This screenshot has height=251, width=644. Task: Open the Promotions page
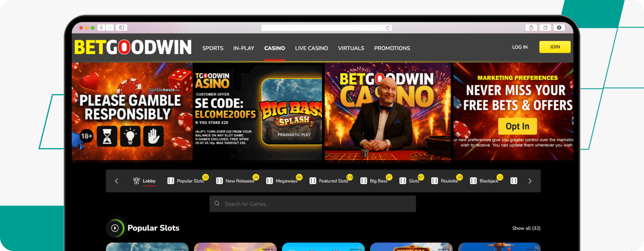pos(392,48)
